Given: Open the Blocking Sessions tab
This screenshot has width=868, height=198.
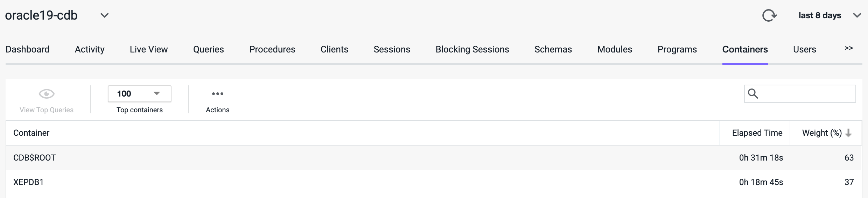Looking at the screenshot, I should point(472,49).
